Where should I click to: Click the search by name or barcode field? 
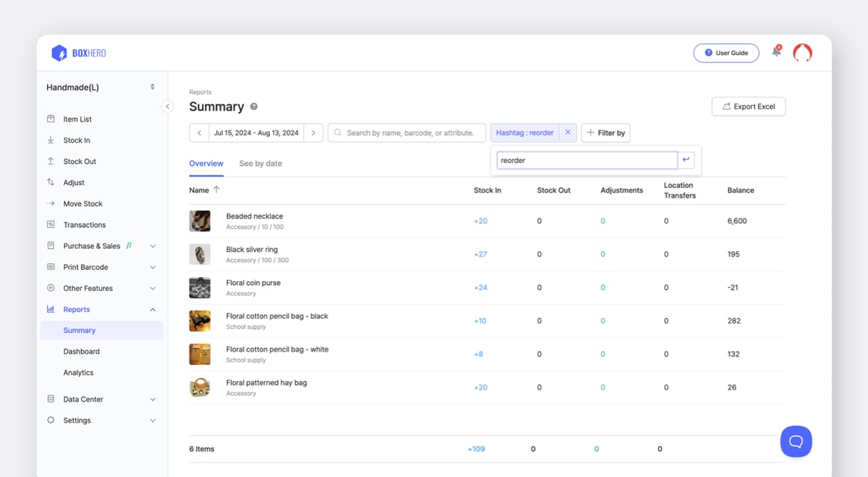(407, 132)
